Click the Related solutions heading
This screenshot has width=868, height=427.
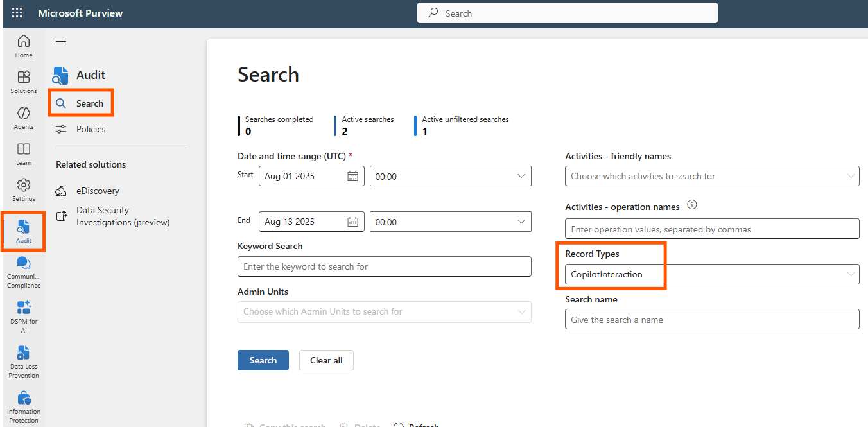(91, 164)
